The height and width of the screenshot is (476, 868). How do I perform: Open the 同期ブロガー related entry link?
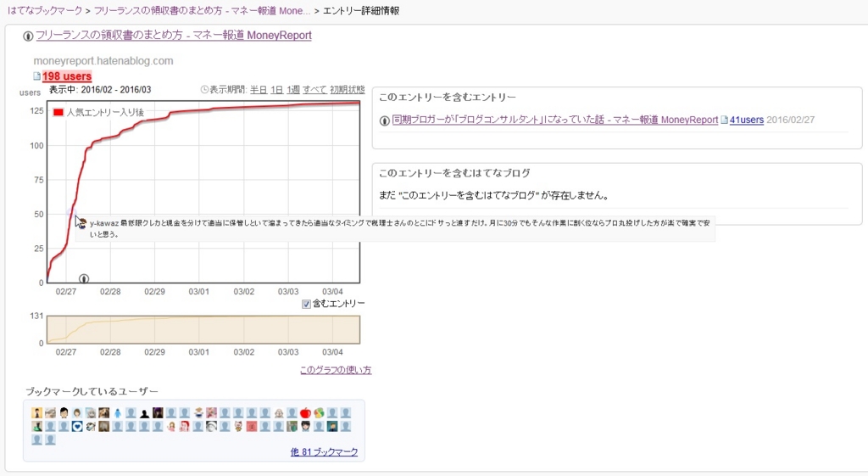(554, 120)
